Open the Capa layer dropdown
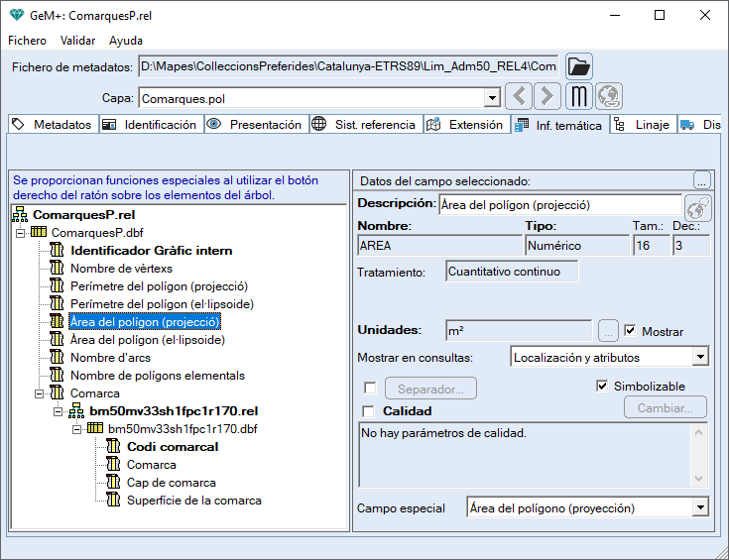This screenshot has height=560, width=729. coord(491,98)
